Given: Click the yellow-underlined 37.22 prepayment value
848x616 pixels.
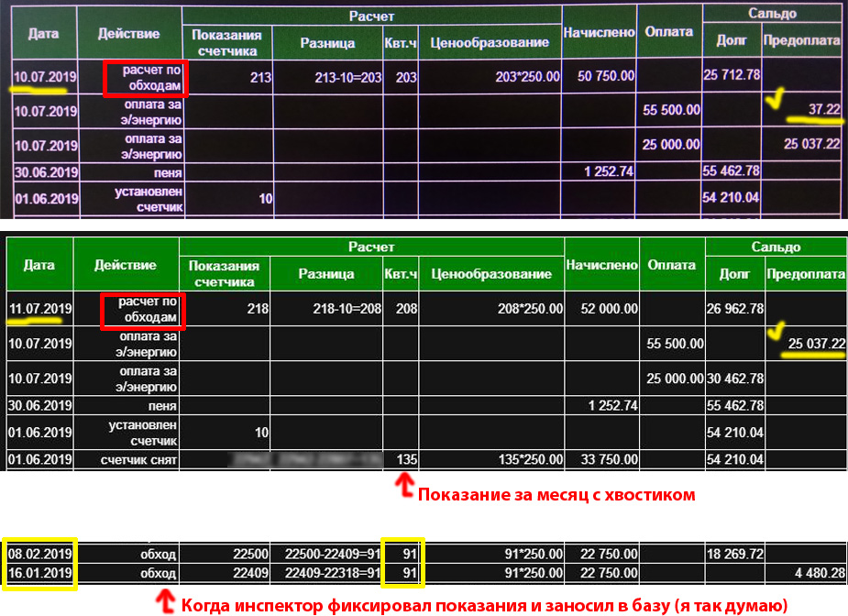Looking at the screenshot, I should 824,110.
